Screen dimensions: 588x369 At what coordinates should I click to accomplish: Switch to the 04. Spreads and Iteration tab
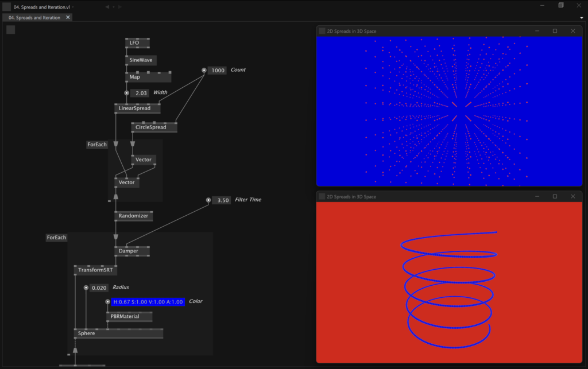pyautogui.click(x=34, y=17)
